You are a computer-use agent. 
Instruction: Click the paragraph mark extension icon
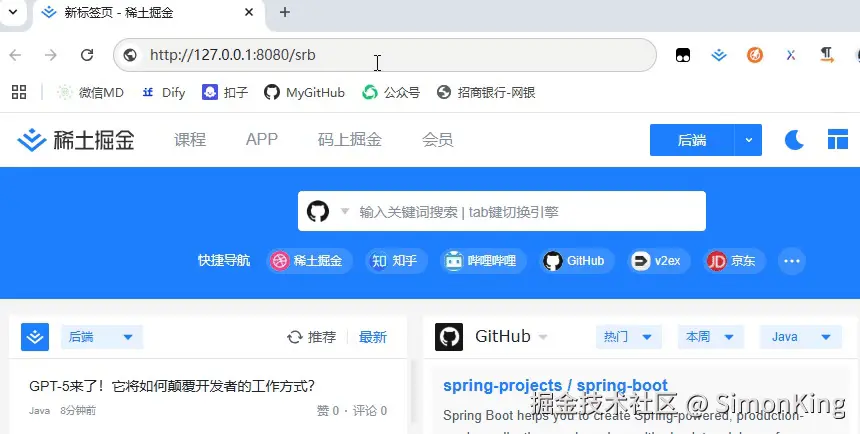coord(827,55)
